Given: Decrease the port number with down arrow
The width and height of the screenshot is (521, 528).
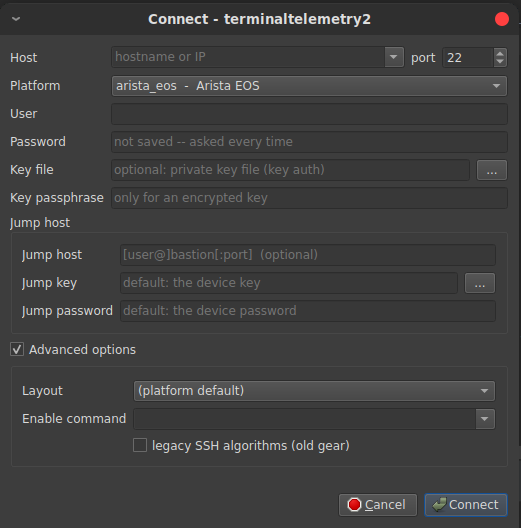Looking at the screenshot, I should (x=500, y=62).
